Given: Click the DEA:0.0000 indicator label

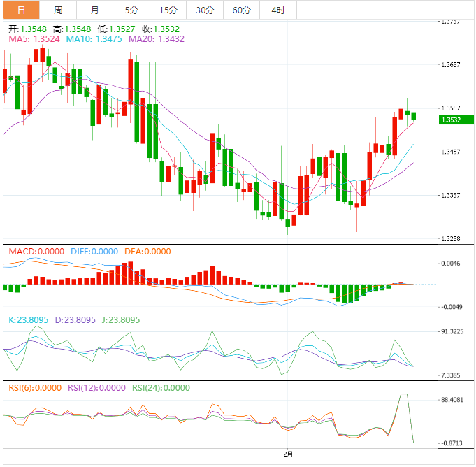Looking at the screenshot, I should [148, 252].
